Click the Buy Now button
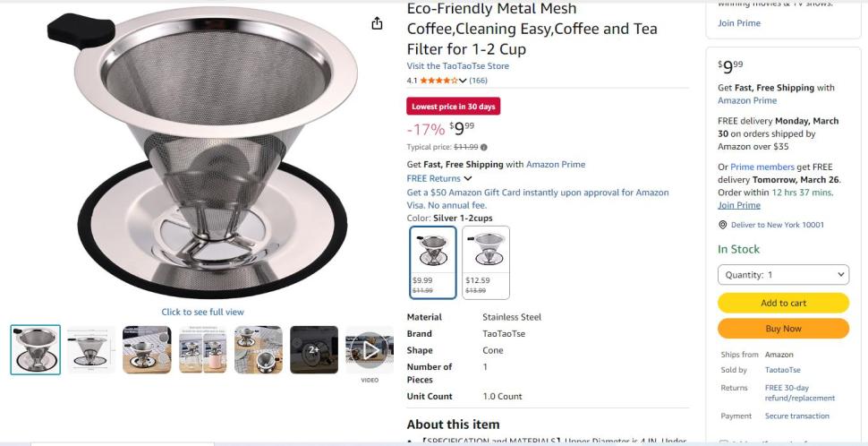 [x=783, y=329]
